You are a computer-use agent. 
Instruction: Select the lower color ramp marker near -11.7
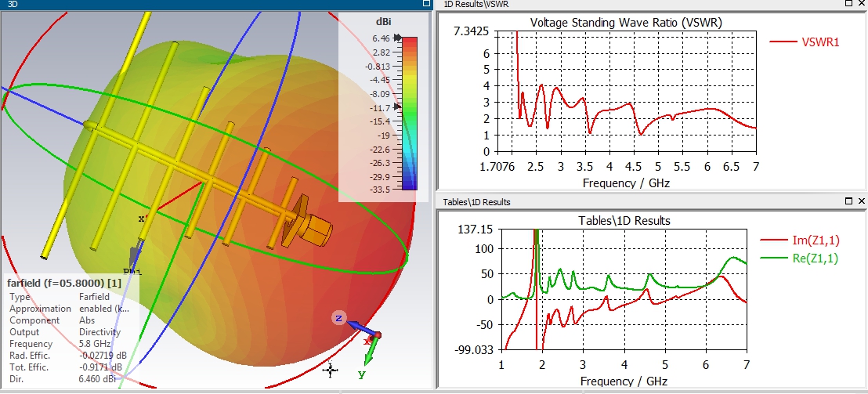point(396,107)
